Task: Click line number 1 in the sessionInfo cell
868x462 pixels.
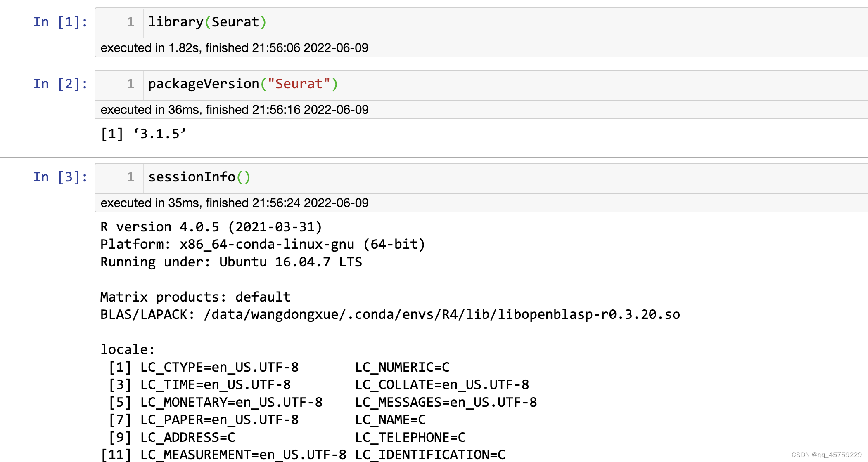Action: [x=130, y=177]
